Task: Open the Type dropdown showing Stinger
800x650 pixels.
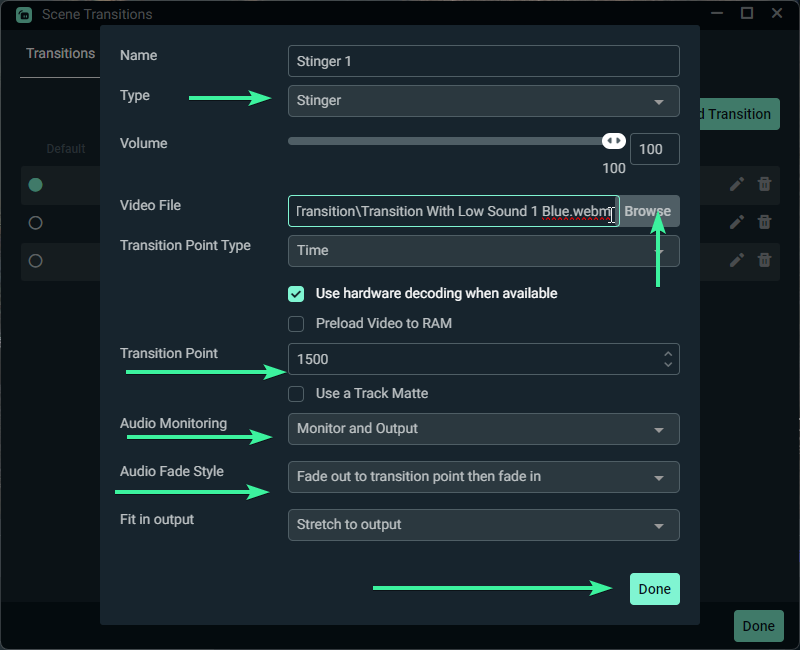Action: click(x=484, y=101)
